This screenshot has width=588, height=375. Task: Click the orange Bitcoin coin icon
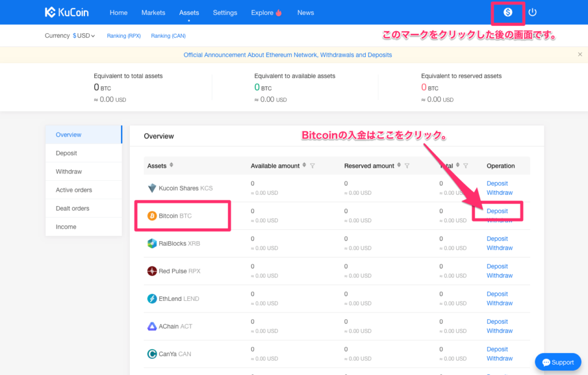152,215
